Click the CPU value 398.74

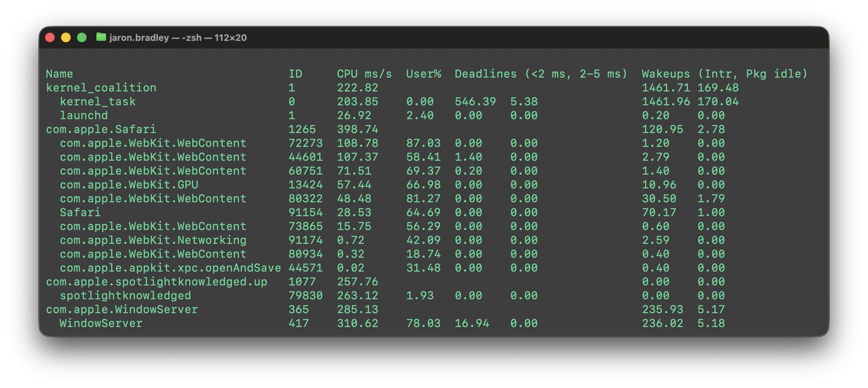coord(358,129)
